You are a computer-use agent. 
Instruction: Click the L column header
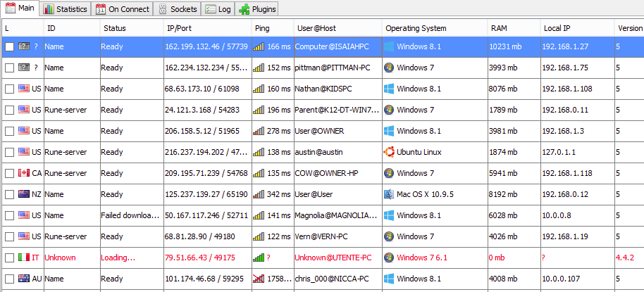(23, 28)
